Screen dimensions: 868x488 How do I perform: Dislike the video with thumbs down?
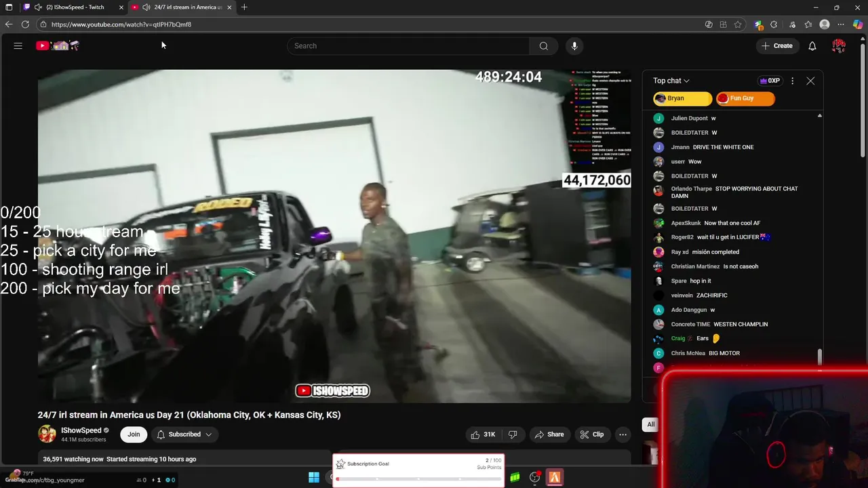(x=513, y=434)
